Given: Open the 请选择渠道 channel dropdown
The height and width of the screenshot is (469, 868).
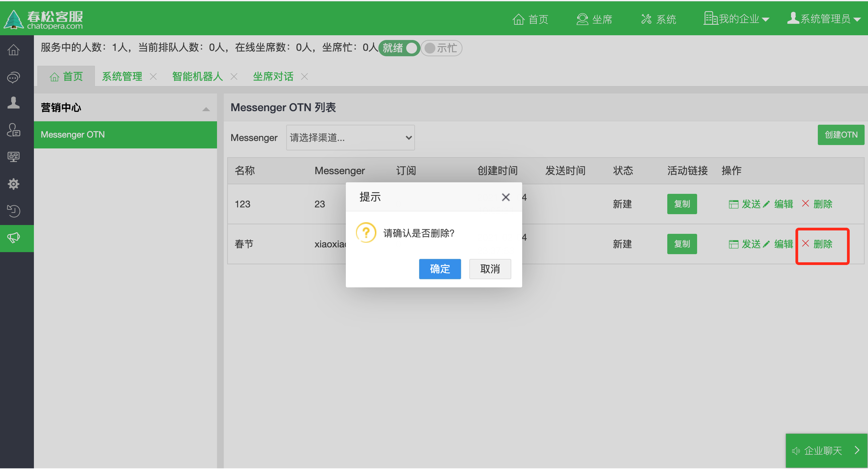Looking at the screenshot, I should 351,138.
